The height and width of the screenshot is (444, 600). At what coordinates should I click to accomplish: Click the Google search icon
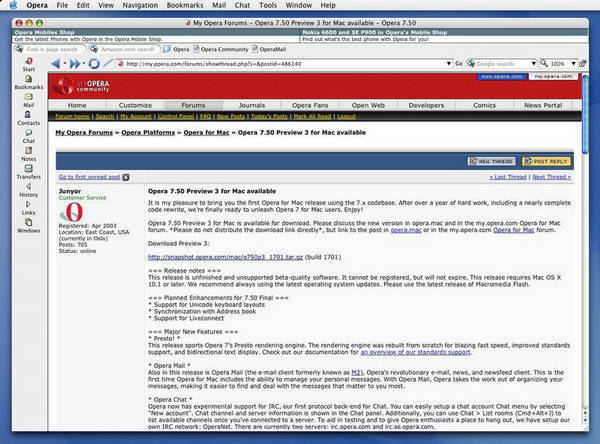pos(471,64)
